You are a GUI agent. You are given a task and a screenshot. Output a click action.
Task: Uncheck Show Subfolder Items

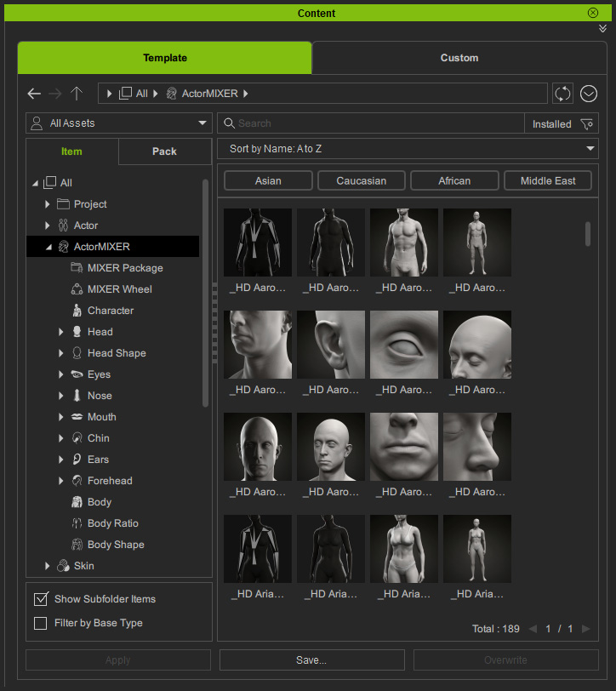(41, 599)
